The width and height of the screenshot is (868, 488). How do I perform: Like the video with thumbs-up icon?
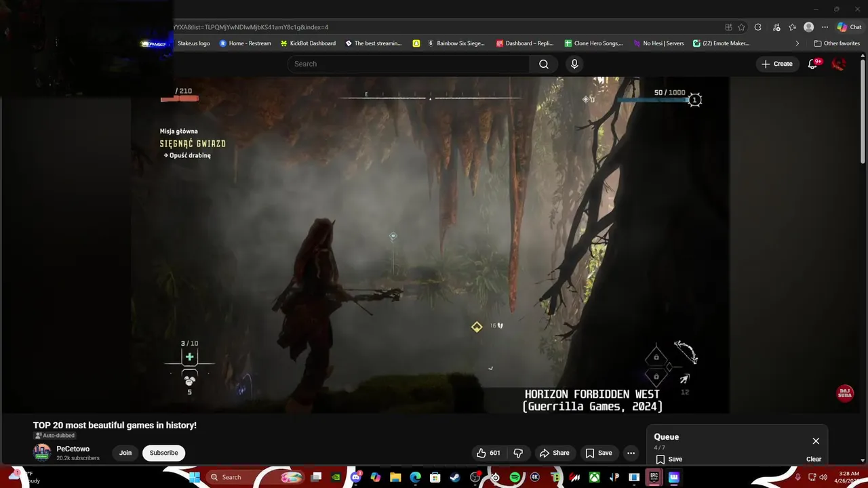[488, 453]
